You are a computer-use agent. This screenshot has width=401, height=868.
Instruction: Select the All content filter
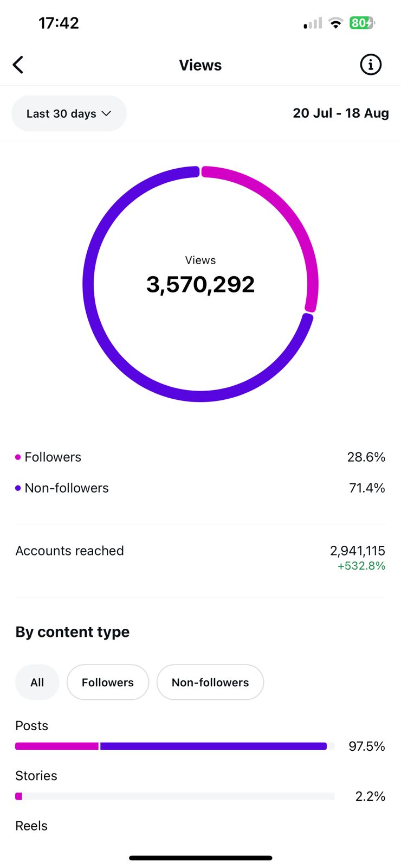coord(37,682)
